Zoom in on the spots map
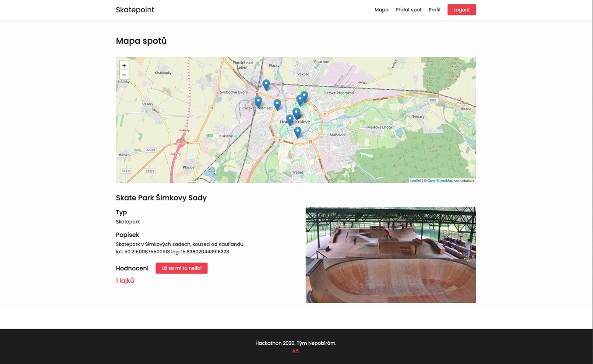The image size is (593, 364). [x=124, y=66]
